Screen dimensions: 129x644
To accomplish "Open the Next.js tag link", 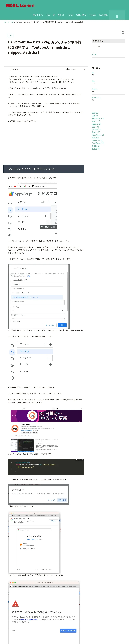I will [x=94, y=121].
